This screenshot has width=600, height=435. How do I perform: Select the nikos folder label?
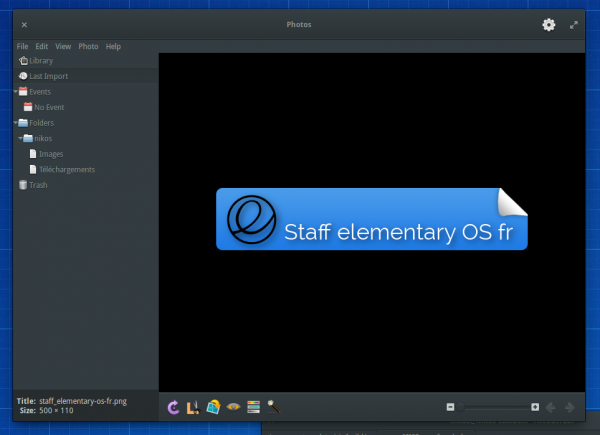pos(43,138)
